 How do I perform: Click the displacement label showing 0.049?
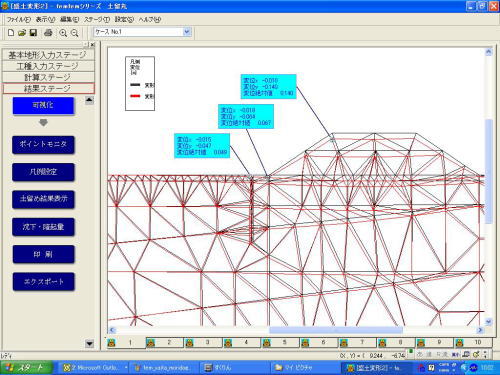coord(202,146)
